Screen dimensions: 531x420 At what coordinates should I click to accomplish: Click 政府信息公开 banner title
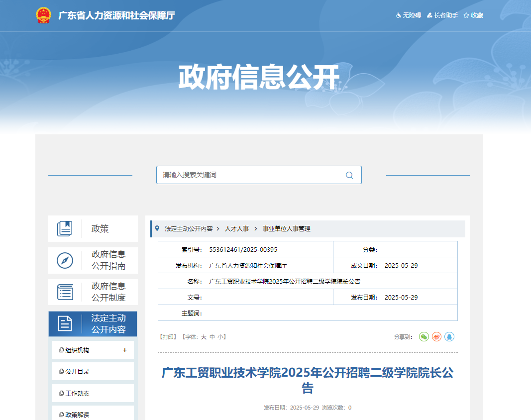259,77
